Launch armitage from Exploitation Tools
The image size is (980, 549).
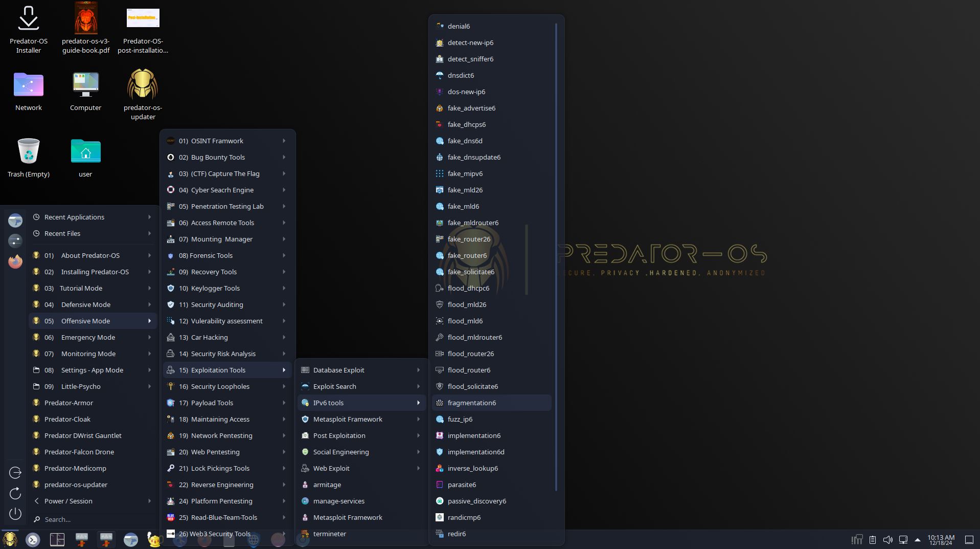[x=361, y=485]
